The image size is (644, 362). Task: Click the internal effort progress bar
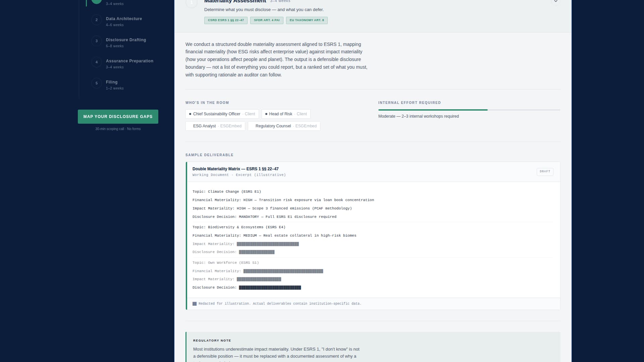click(x=469, y=110)
